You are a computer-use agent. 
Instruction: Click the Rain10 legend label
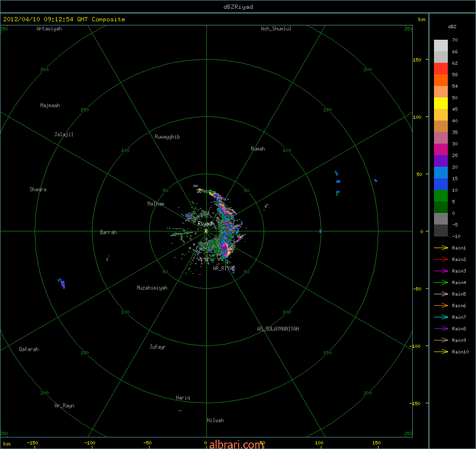(460, 352)
